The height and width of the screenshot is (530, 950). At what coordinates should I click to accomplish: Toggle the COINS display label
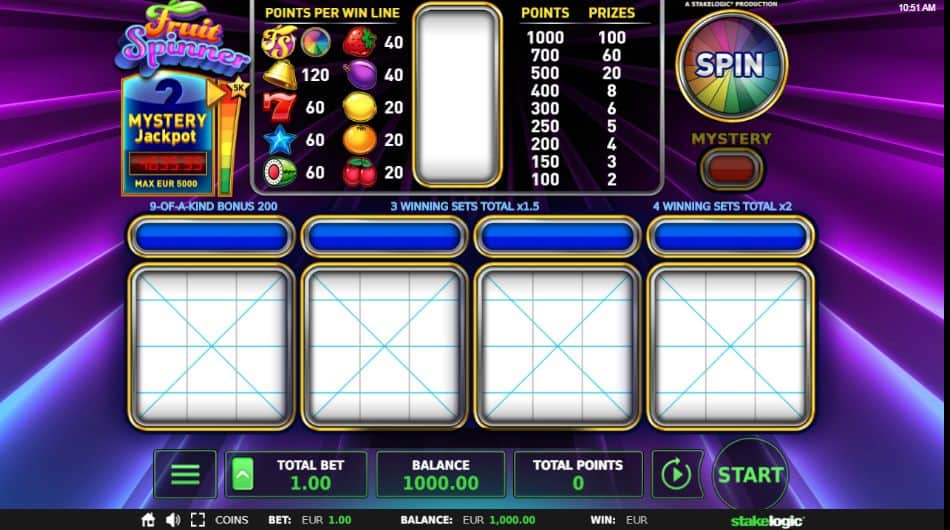(x=231, y=520)
